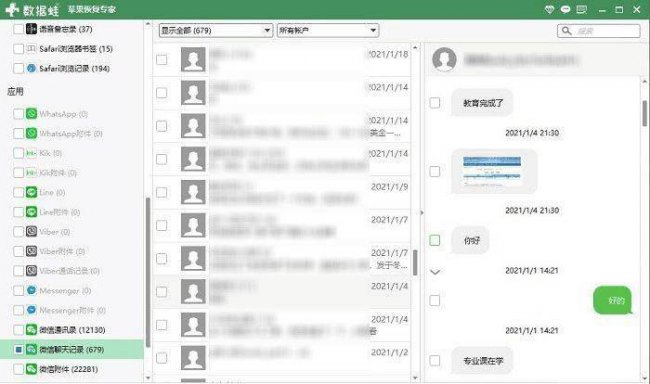Viewport: 650px width, 384px height.
Task: Click the 专业课在学 message bubble
Action: tap(482, 360)
